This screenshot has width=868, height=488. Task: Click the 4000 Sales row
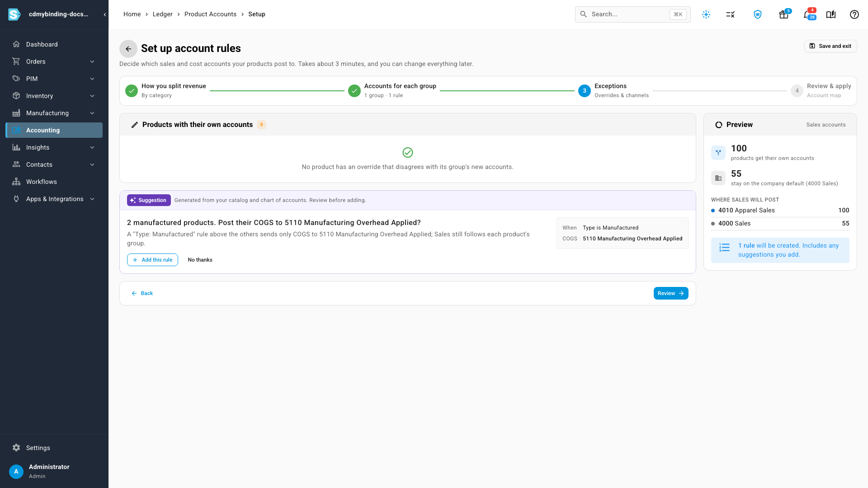780,223
